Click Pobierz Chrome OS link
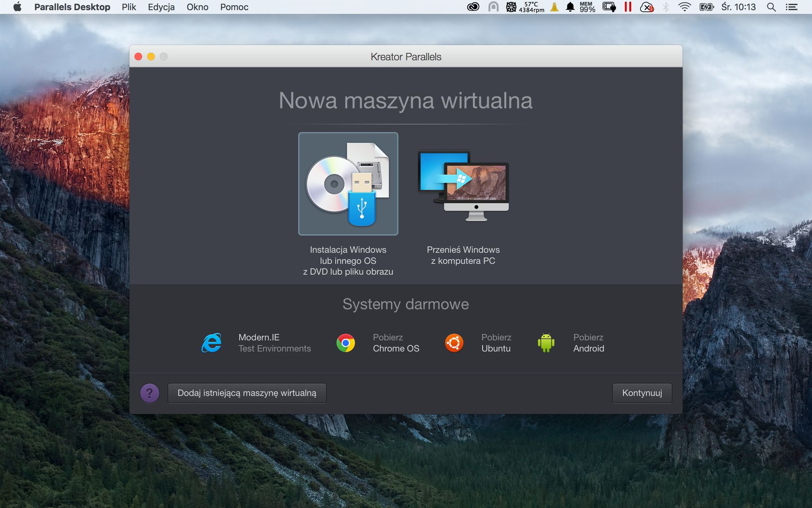This screenshot has height=508, width=812. tap(396, 343)
